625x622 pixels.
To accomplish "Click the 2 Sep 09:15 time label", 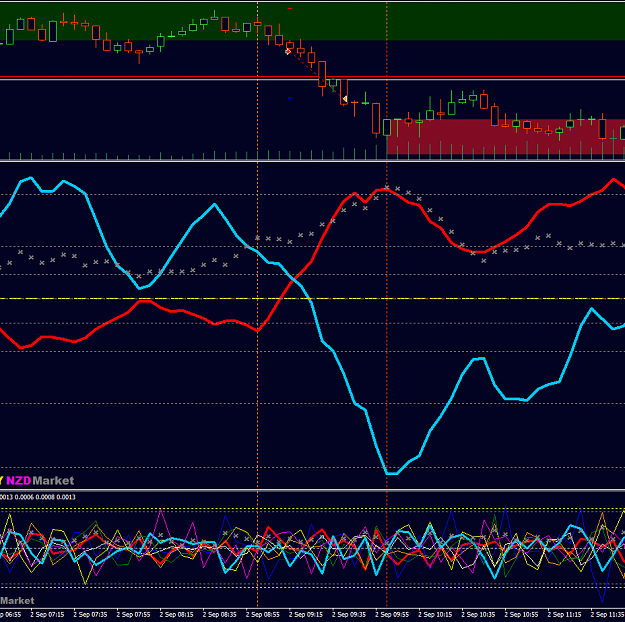I will point(305,615).
